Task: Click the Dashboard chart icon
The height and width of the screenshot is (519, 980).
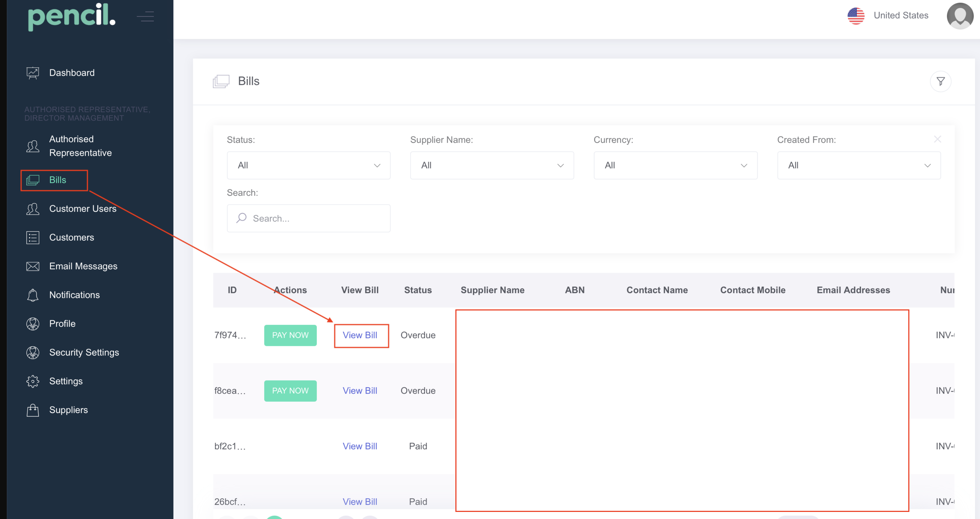Action: [x=33, y=73]
